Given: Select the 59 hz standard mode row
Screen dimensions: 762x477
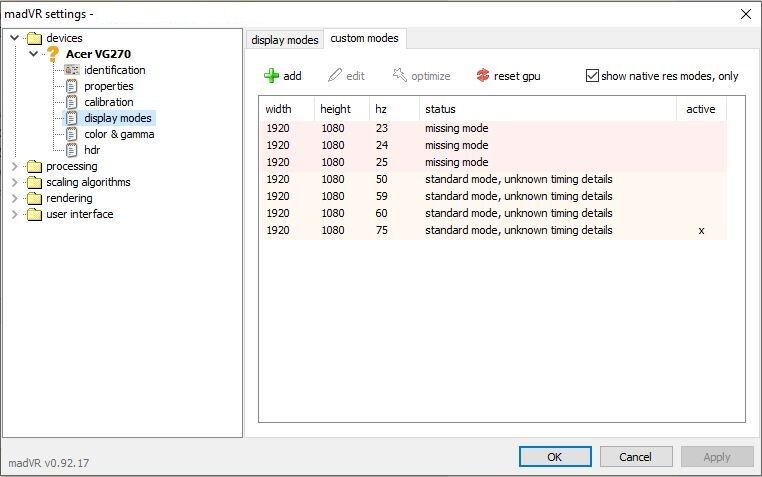Looking at the screenshot, I should (x=493, y=196).
